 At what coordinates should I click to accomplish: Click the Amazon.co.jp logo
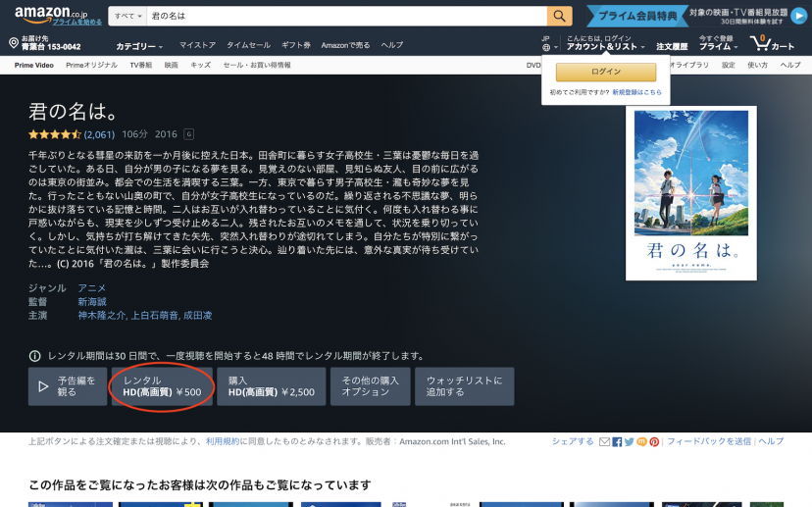click(51, 13)
